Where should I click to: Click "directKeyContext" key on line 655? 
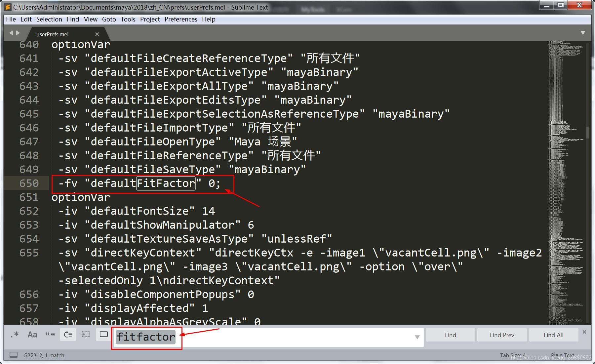coord(143,253)
